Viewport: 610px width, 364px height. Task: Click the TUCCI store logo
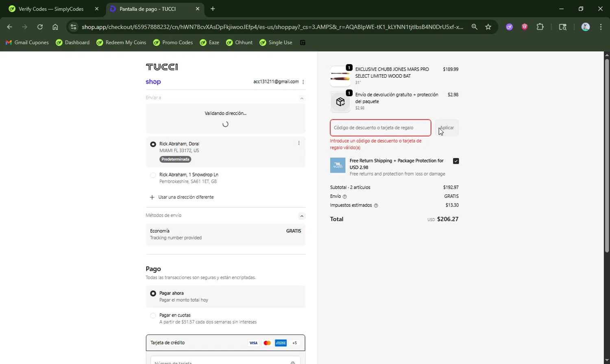point(162,67)
